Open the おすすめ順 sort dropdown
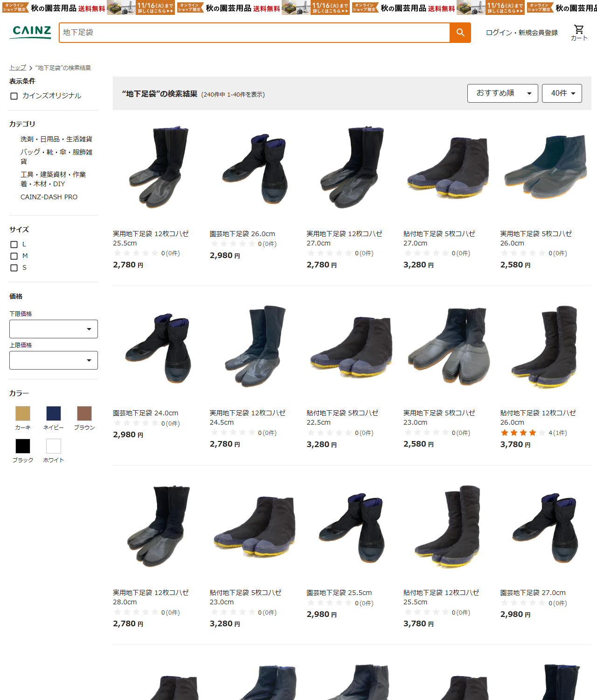Image resolution: width=597 pixels, height=700 pixels. (x=503, y=93)
